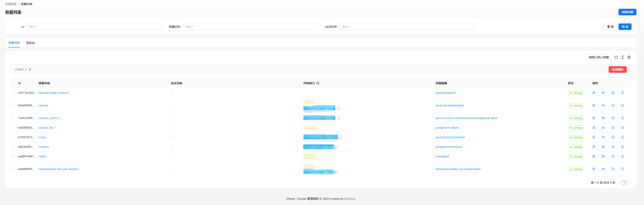
Task: View logs icon for docker_umami_1 row
Action: [x=613, y=118]
